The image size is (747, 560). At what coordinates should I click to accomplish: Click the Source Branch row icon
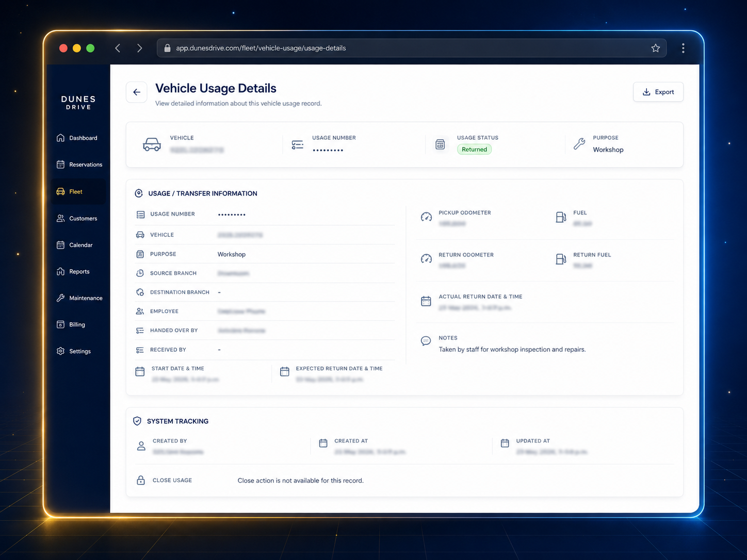(140, 273)
